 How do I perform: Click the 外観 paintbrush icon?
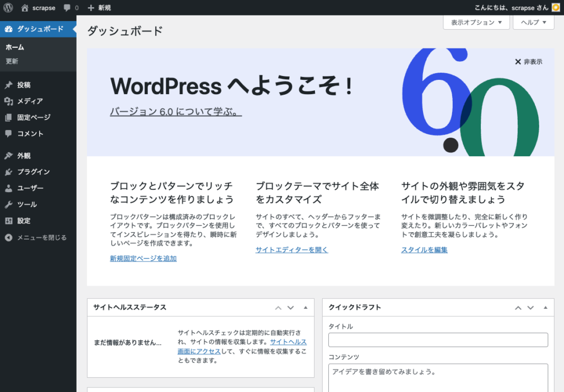point(9,156)
